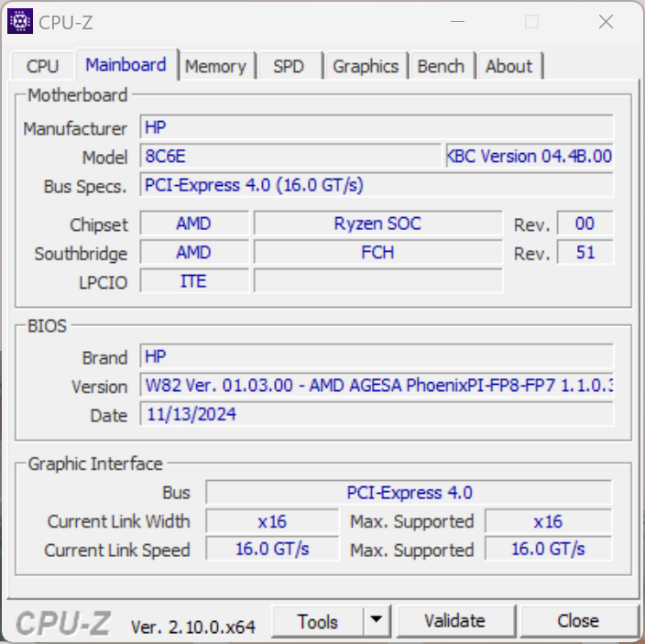The height and width of the screenshot is (644, 645).
Task: Expand the Tools dropdown arrow
Action: tap(377, 620)
